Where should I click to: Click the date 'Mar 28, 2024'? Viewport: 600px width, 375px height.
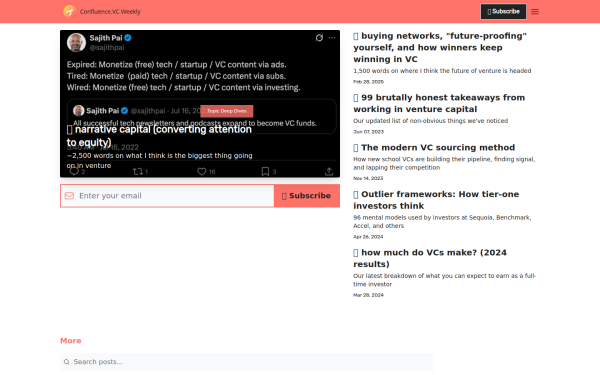368,295
